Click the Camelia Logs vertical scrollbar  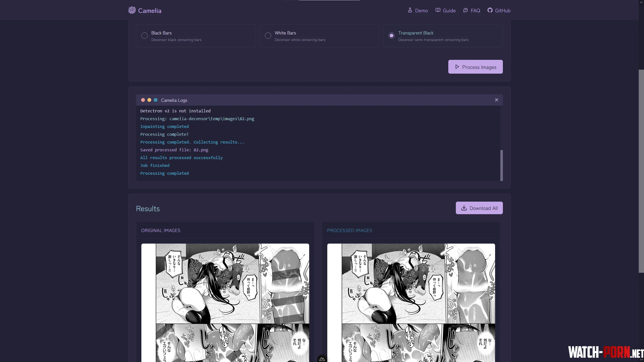[501, 165]
